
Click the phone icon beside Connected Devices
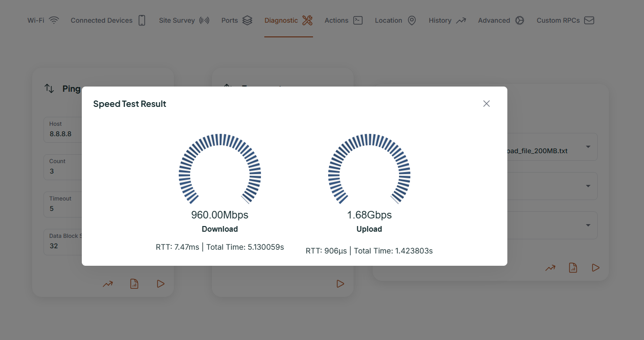click(142, 20)
